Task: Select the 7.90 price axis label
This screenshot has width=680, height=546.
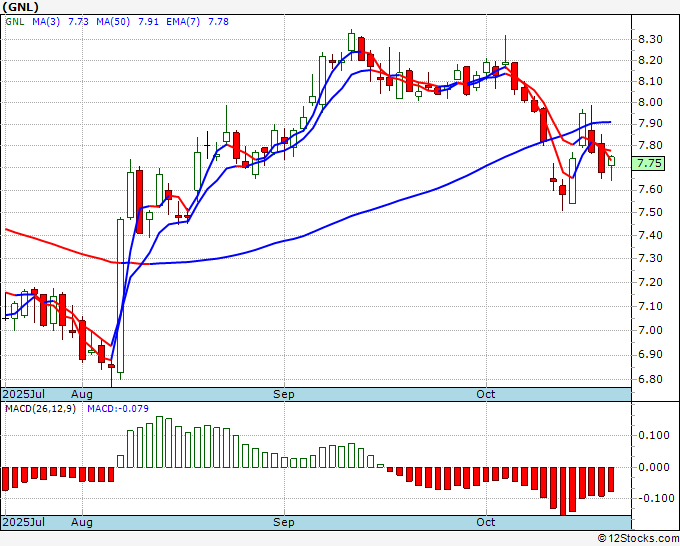Action: pyautogui.click(x=651, y=124)
